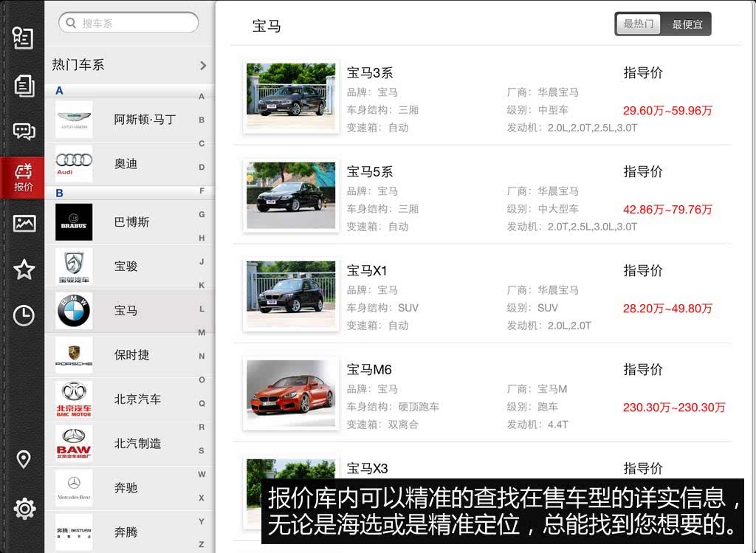Click 级别: 中大型车 text
This screenshot has height=553, width=756.
tap(543, 209)
